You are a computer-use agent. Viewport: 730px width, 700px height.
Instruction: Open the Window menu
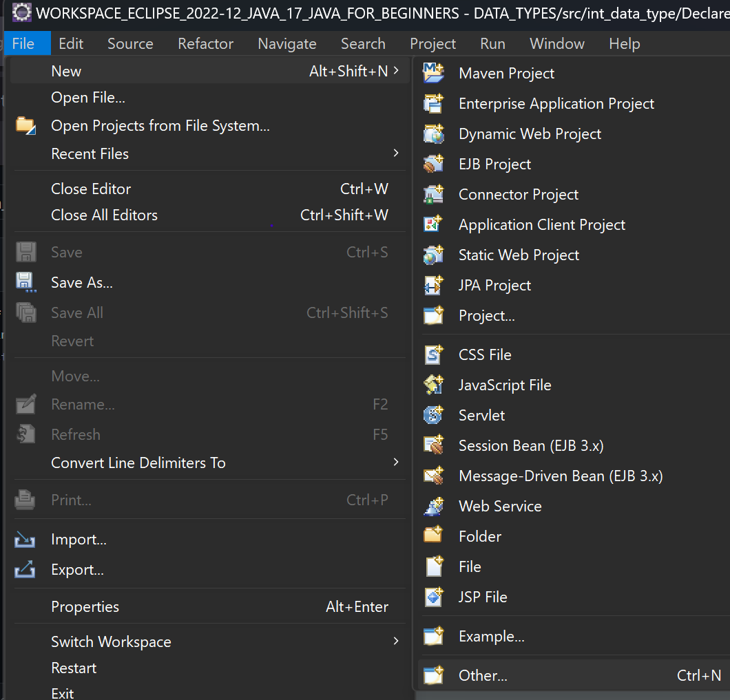557,44
